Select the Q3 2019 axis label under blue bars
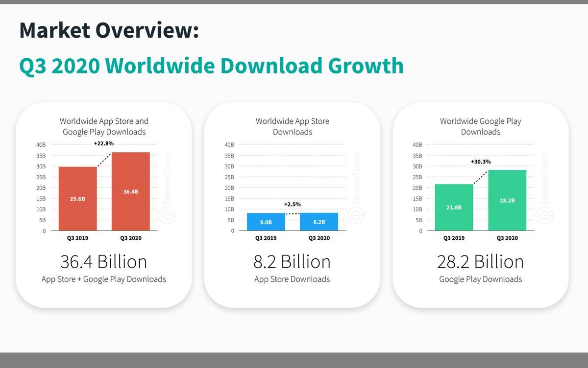 [266, 238]
